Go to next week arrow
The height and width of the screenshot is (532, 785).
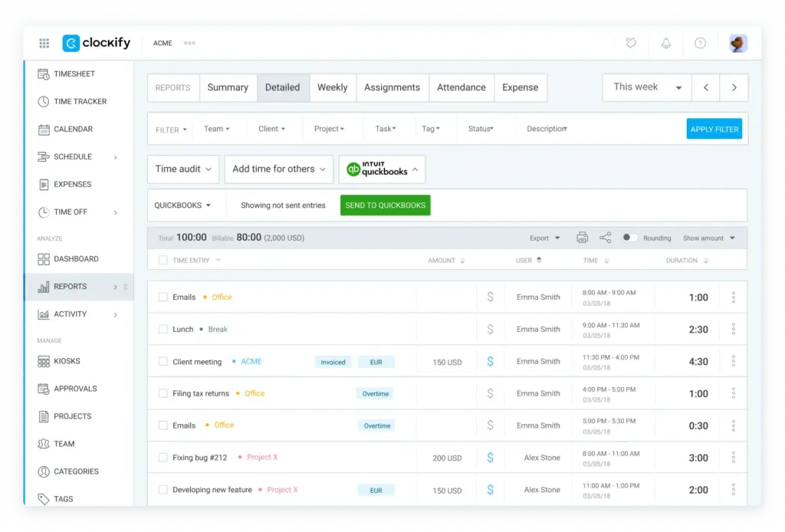coord(734,87)
